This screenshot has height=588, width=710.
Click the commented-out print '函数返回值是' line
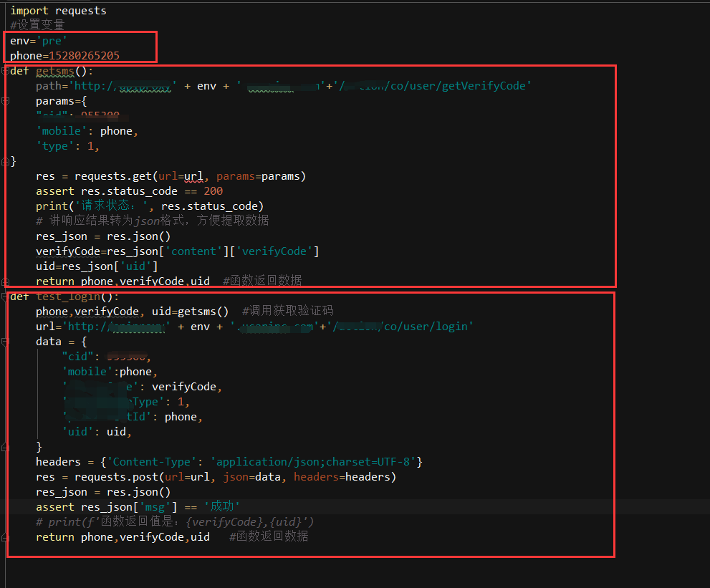tap(175, 522)
